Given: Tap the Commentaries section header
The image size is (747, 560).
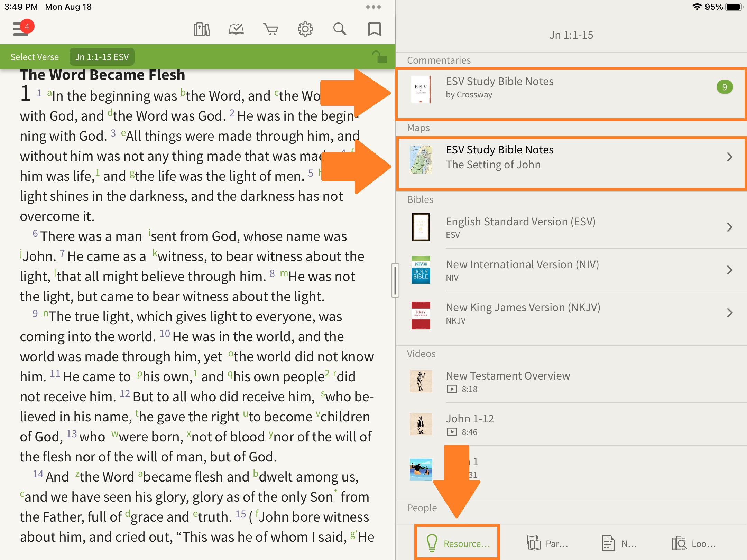Looking at the screenshot, I should click(x=439, y=60).
